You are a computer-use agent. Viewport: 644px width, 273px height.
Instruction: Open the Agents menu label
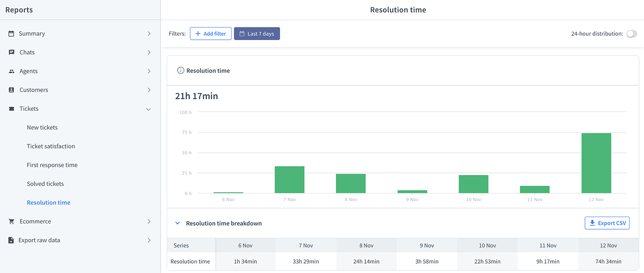tap(29, 71)
